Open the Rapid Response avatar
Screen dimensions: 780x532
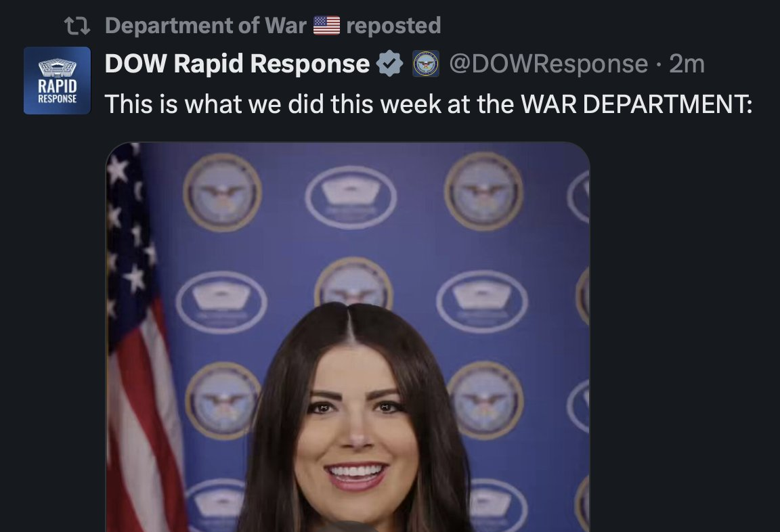57,81
